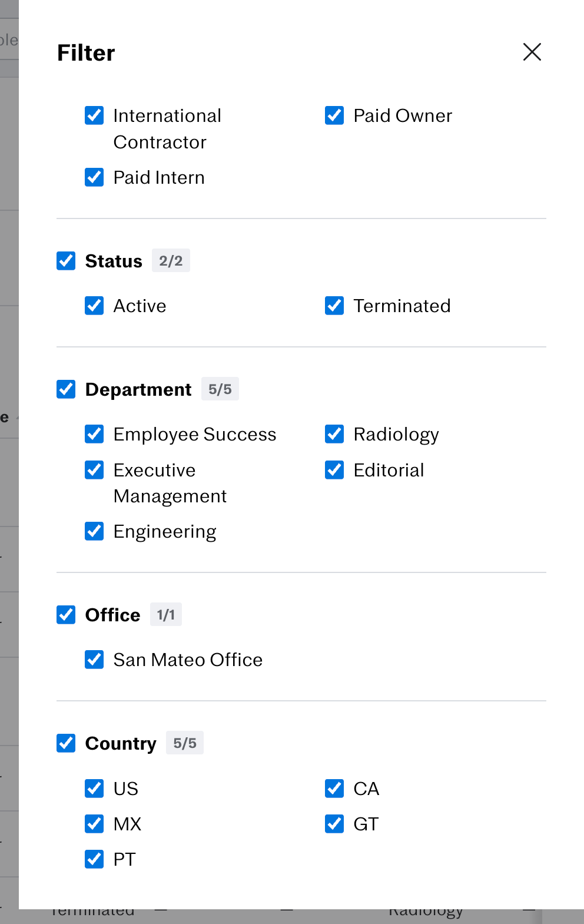This screenshot has width=584, height=924.
Task: Deselect the Engineering department
Action: 94,531
